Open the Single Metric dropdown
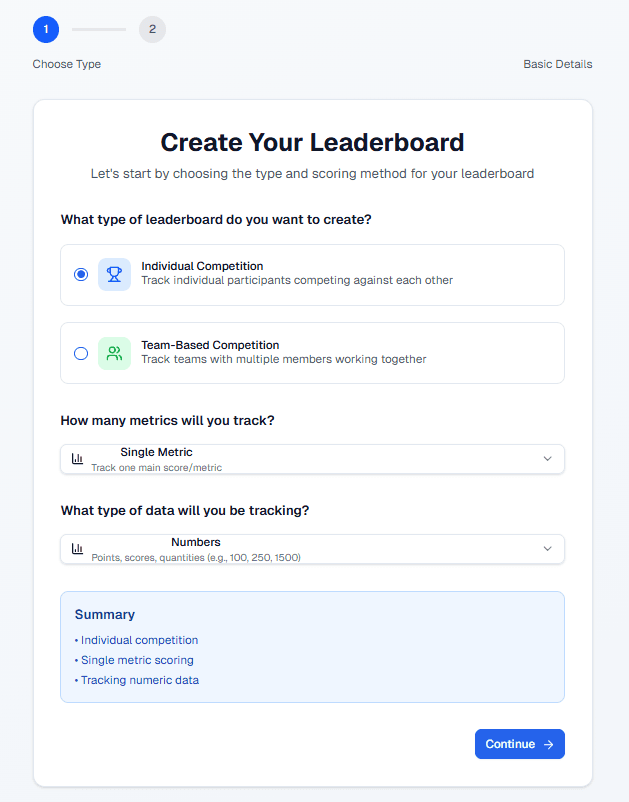The height and width of the screenshot is (802, 629). pyautogui.click(x=312, y=458)
